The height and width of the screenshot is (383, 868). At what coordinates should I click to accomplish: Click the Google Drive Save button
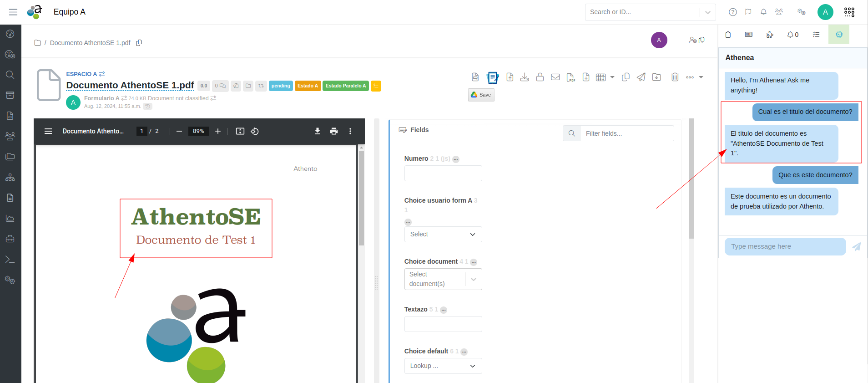coord(481,95)
